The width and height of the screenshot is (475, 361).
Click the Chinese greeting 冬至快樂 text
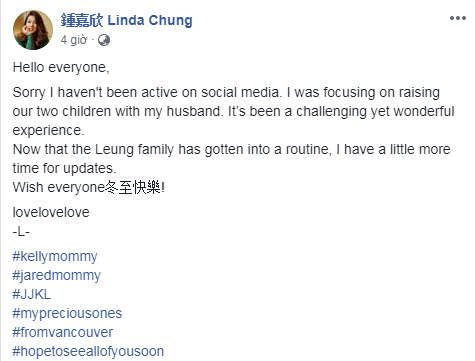point(133,187)
